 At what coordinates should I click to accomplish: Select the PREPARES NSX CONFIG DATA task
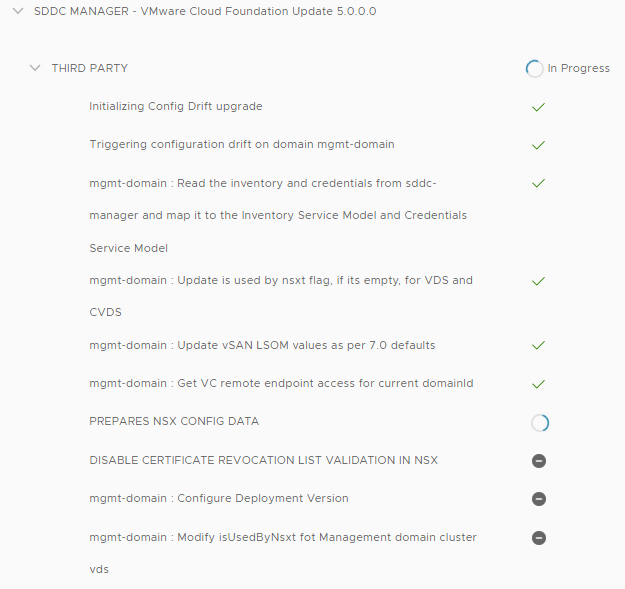point(174,421)
